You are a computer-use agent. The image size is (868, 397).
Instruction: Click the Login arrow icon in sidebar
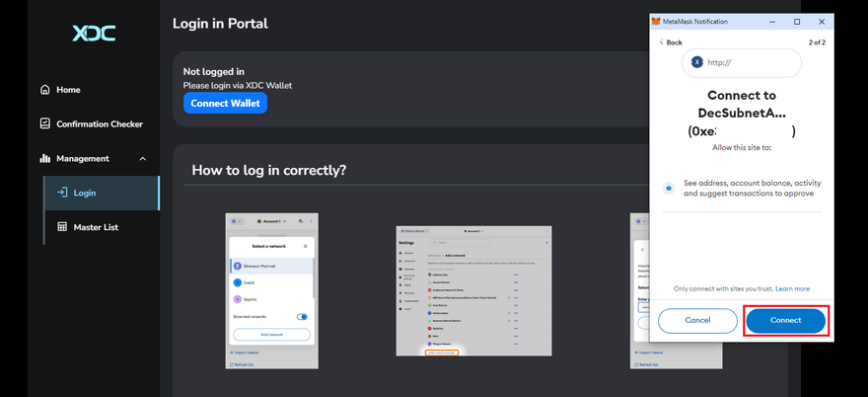(x=62, y=193)
